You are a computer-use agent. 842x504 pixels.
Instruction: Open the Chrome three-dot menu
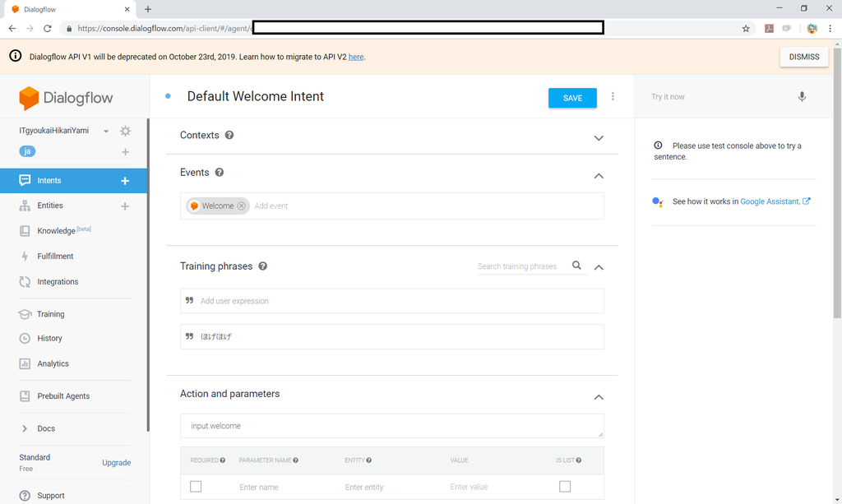click(830, 29)
